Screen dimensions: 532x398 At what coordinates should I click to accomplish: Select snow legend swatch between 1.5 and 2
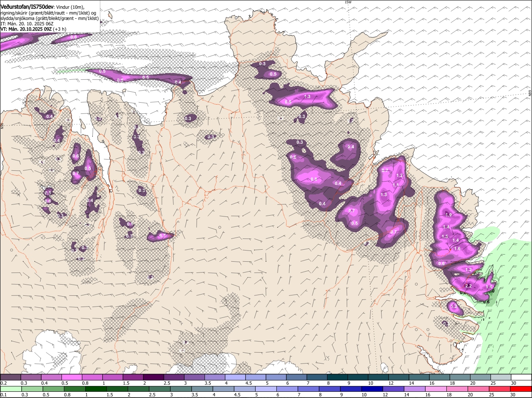click(133, 377)
